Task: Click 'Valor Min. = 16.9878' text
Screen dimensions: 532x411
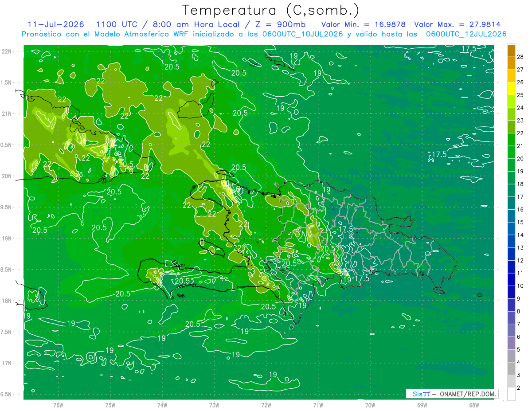Action: tap(363, 24)
